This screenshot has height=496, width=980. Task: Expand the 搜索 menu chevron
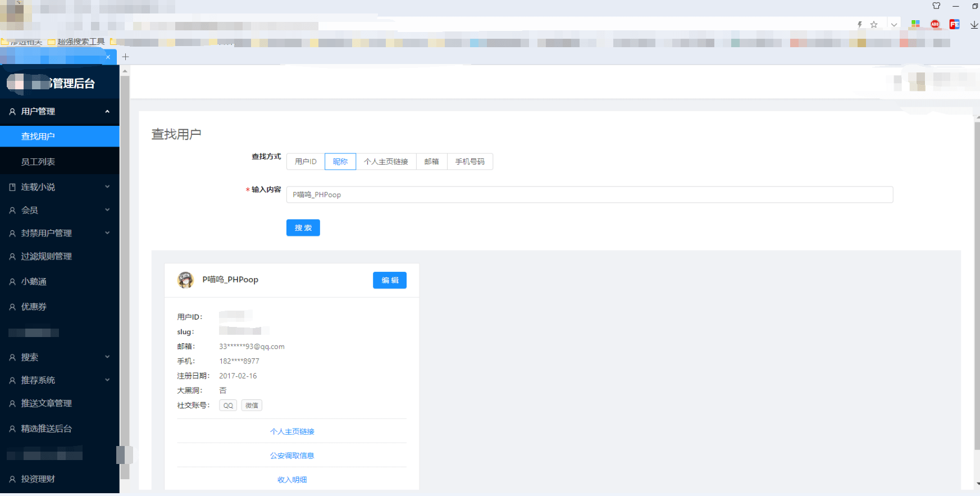click(107, 357)
